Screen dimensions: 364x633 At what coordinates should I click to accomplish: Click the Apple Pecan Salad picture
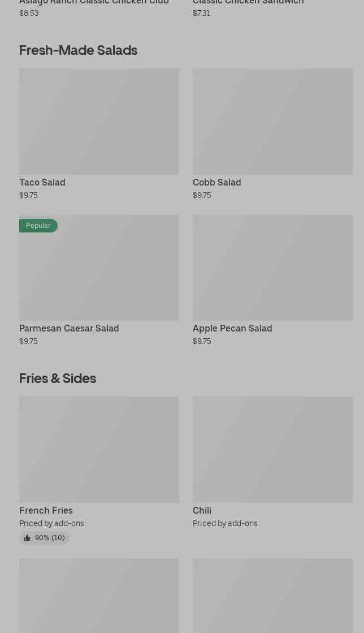click(272, 268)
